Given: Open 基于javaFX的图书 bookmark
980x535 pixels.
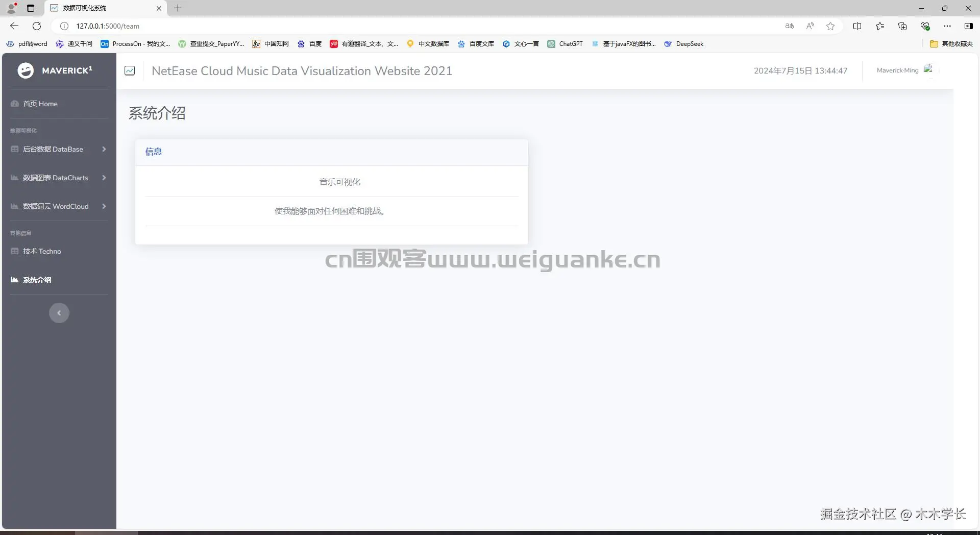Looking at the screenshot, I should [x=624, y=44].
